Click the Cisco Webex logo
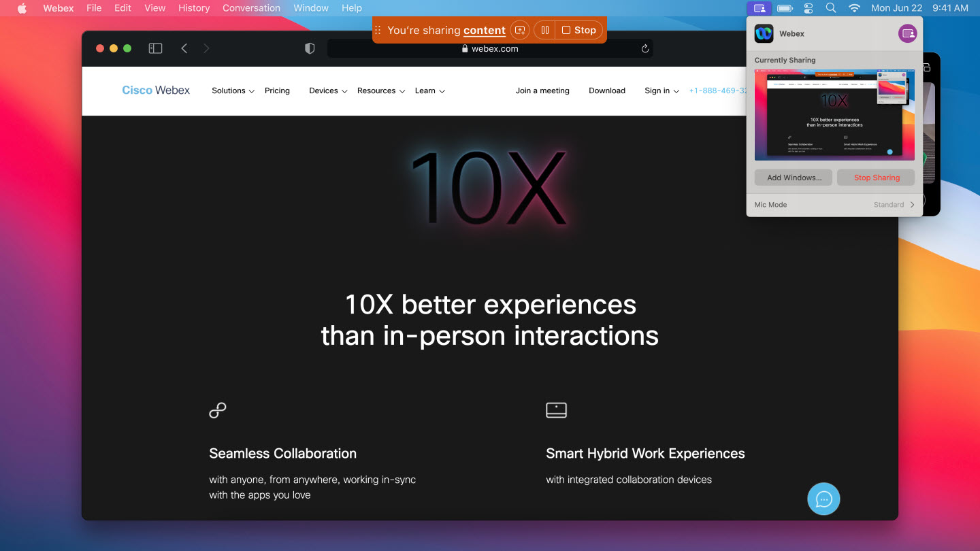 click(156, 90)
